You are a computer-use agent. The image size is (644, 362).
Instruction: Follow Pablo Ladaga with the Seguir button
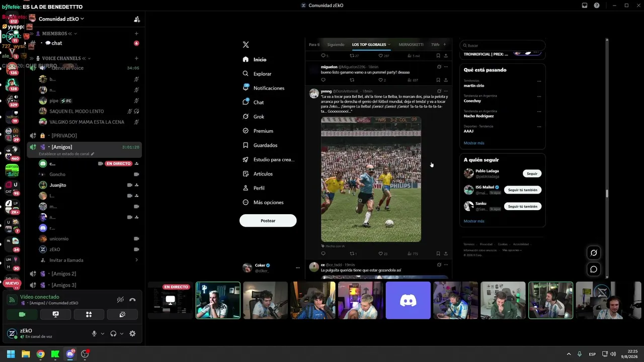click(x=532, y=173)
